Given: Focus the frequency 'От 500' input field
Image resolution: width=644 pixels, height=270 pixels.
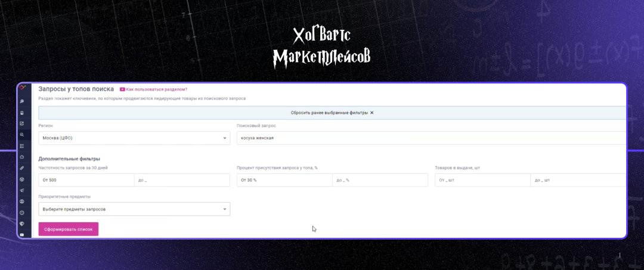Looking at the screenshot, I should pos(86,180).
